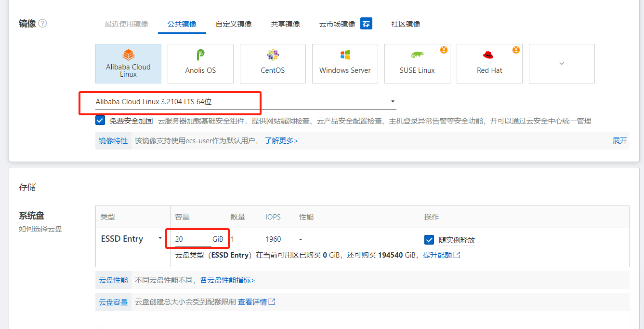Open the 了解更多 link

(281, 141)
